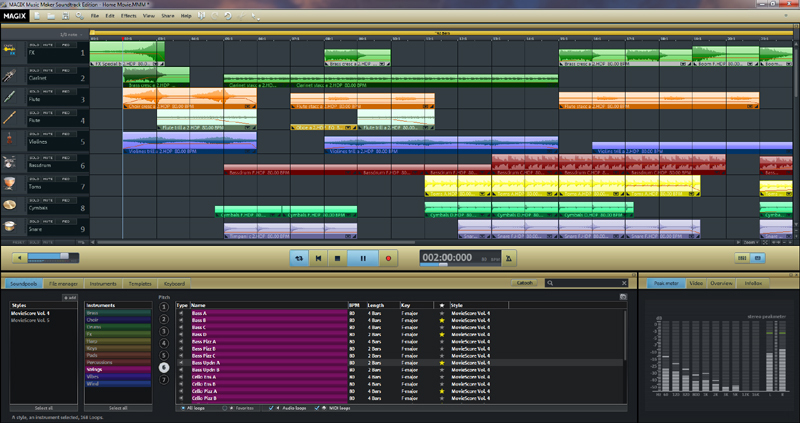This screenshot has height=423, width=800.
Task: Open the Overview tab
Action: 721,283
